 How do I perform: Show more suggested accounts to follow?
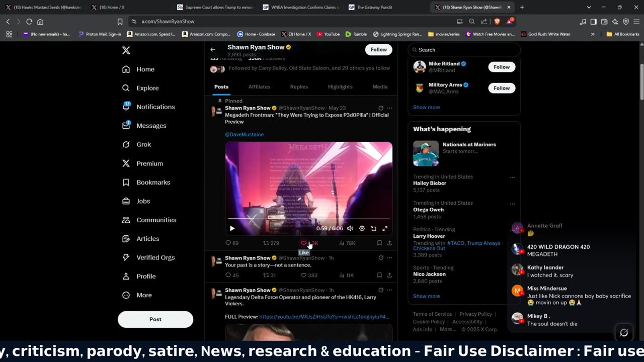tap(426, 107)
